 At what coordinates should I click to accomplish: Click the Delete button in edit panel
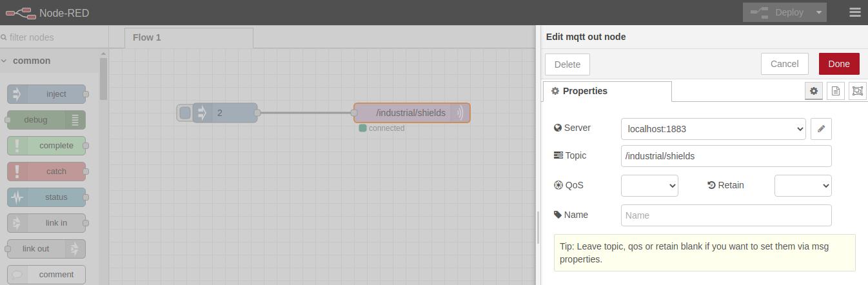pos(567,64)
